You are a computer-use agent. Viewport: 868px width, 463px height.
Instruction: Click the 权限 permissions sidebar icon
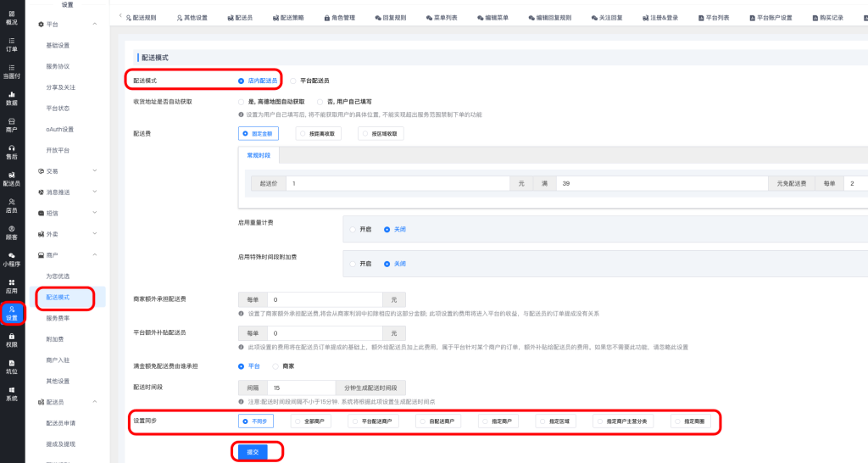[x=12, y=340]
